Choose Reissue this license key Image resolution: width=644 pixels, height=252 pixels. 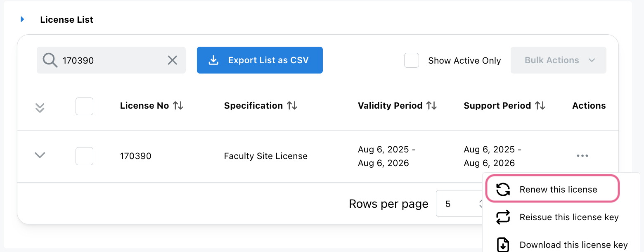click(561, 217)
